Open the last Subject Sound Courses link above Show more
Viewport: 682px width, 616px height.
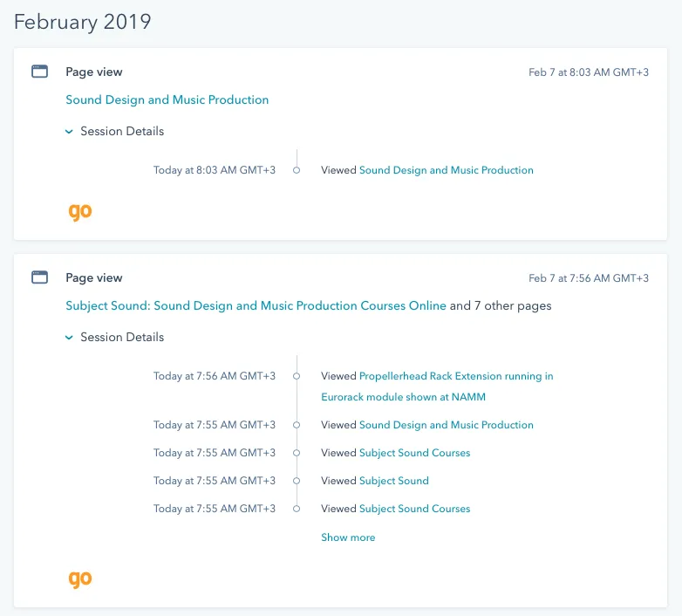(414, 509)
